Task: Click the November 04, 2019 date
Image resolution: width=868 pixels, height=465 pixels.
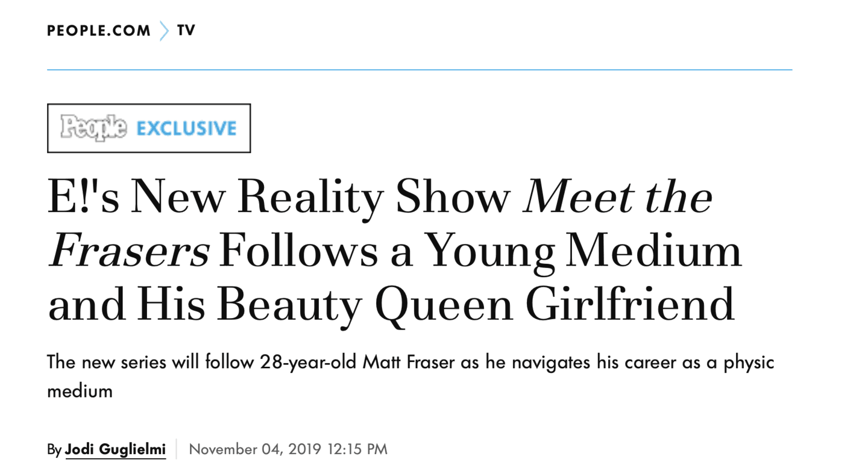Action: pyautogui.click(x=256, y=449)
